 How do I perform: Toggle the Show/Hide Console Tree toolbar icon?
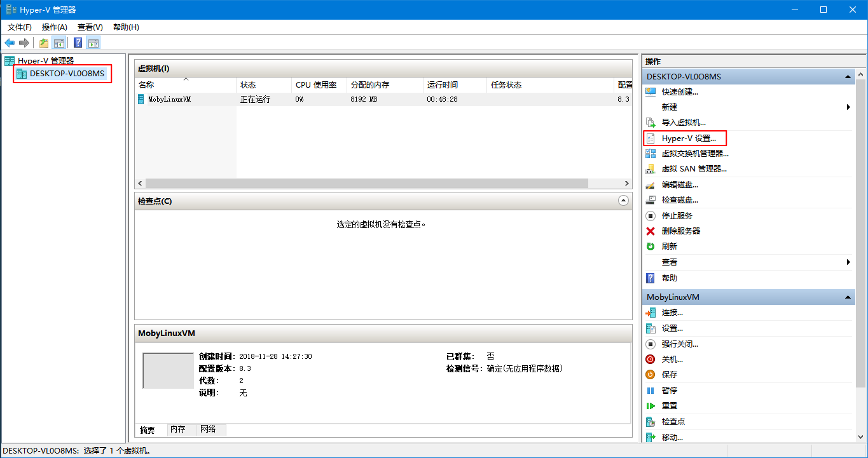59,43
